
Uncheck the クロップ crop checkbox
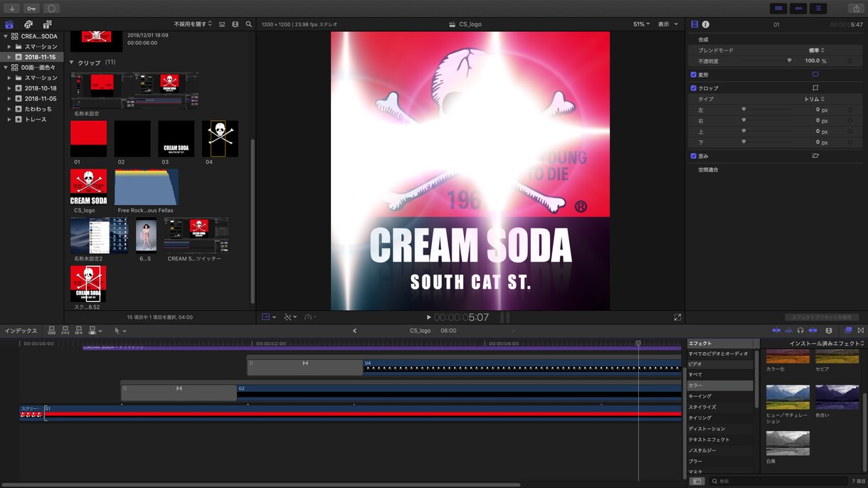point(694,88)
